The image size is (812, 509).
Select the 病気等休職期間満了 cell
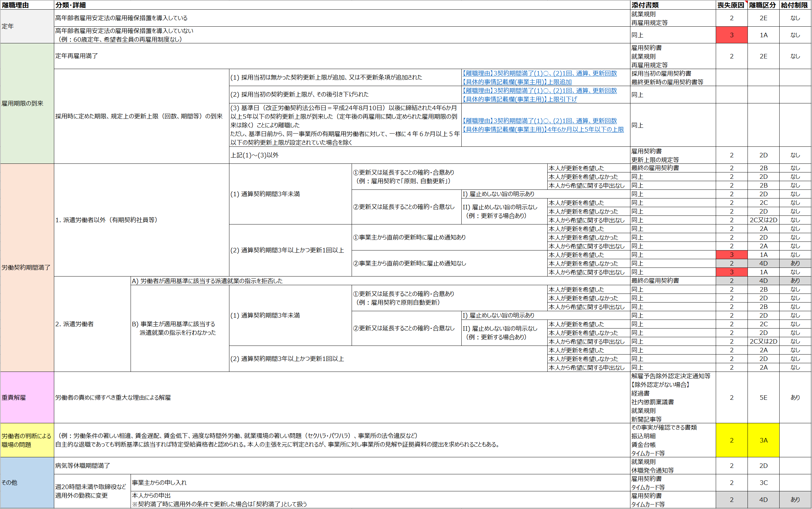click(342, 466)
